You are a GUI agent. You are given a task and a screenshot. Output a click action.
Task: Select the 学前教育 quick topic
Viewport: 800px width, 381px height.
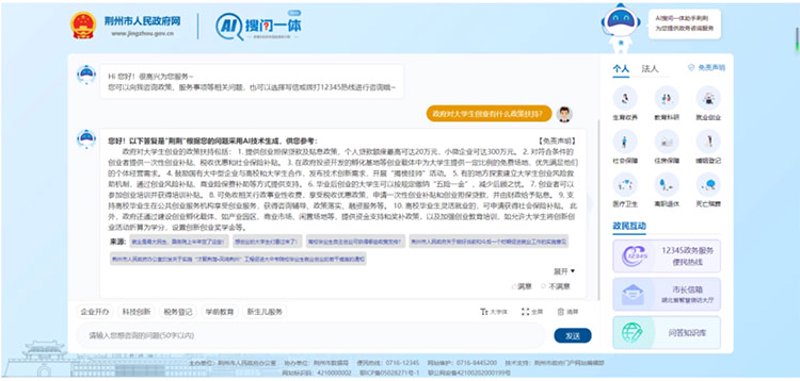tap(220, 312)
